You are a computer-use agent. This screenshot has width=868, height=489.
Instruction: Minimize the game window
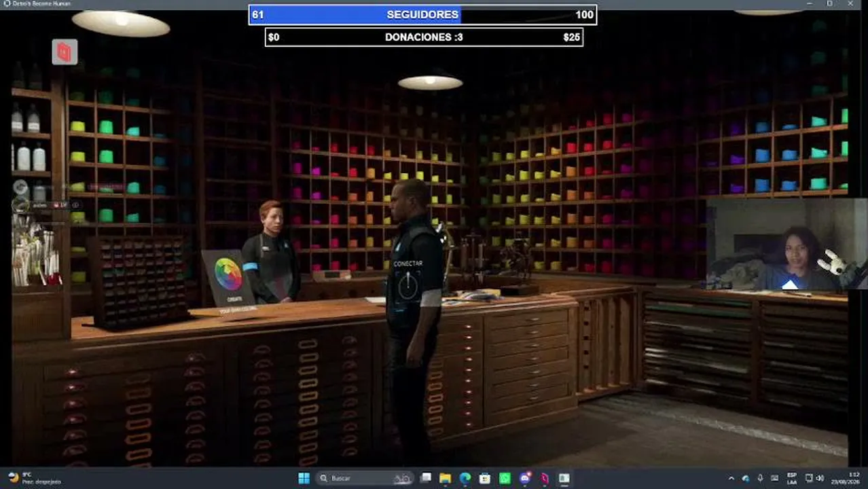click(x=809, y=3)
